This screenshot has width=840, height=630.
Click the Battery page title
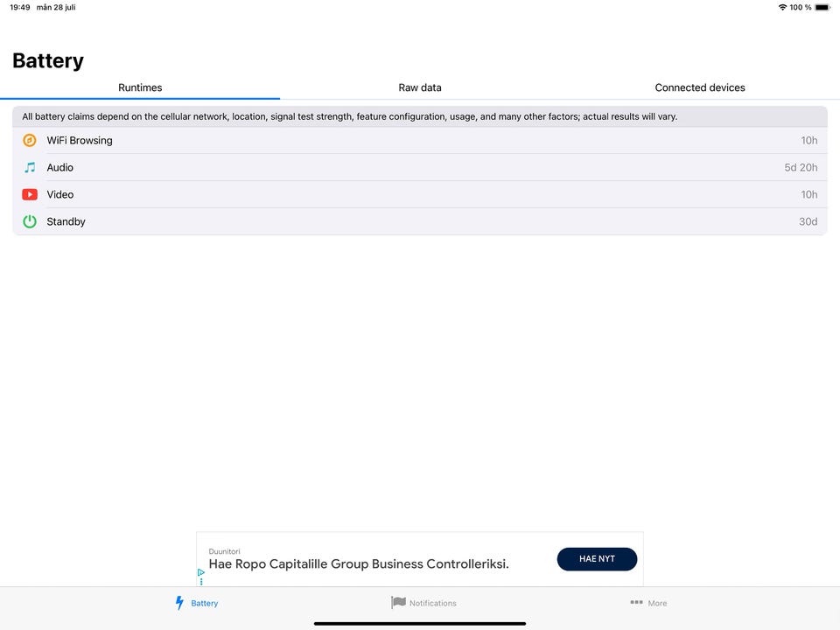click(48, 60)
